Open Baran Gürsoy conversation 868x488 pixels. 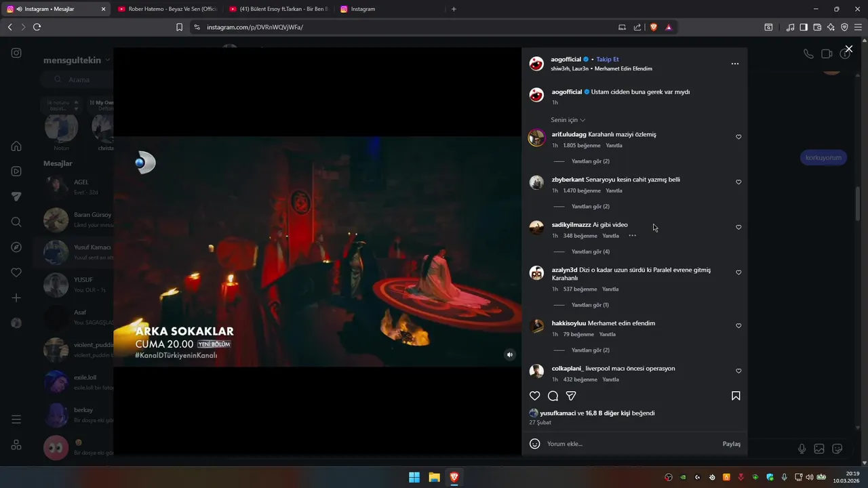(x=73, y=220)
